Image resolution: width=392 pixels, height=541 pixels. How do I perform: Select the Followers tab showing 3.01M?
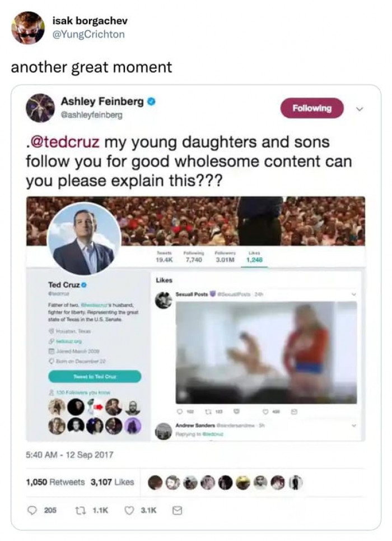(225, 257)
